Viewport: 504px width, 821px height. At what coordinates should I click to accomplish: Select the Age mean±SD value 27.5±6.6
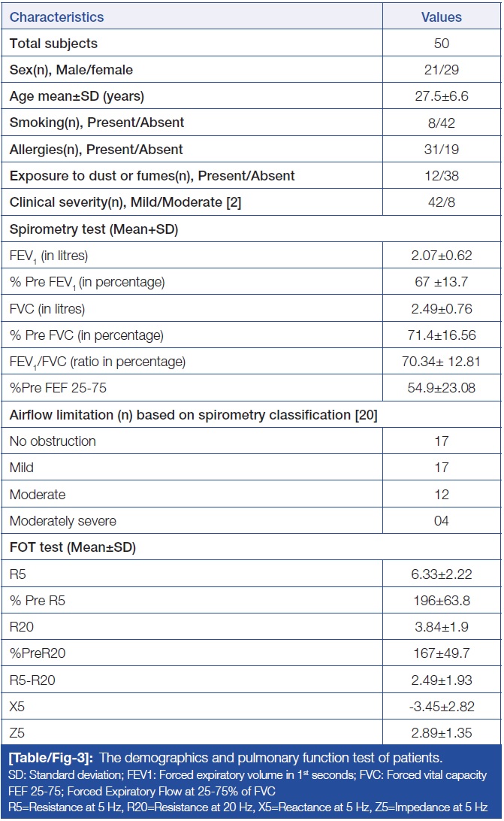pos(442,96)
